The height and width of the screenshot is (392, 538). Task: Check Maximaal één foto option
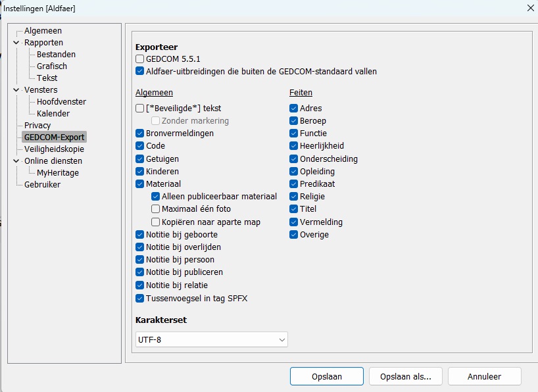point(156,209)
